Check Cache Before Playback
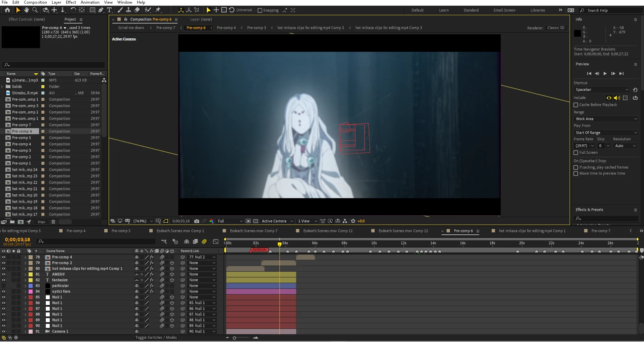This screenshot has width=644, height=342. (576, 105)
